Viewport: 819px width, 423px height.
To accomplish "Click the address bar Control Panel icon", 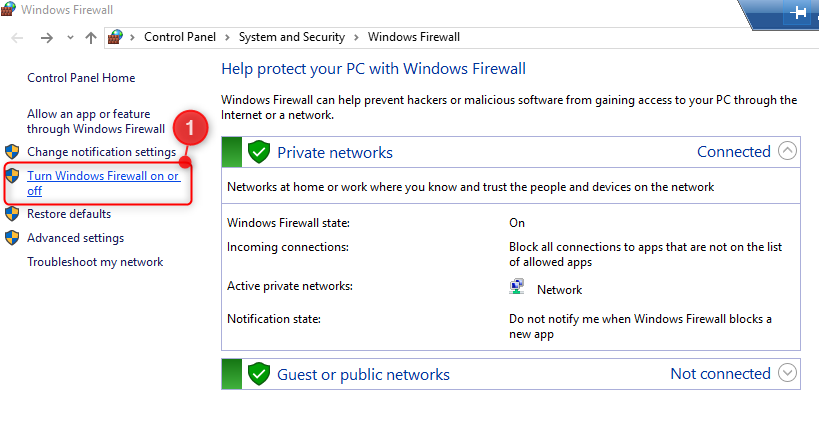I will [116, 37].
